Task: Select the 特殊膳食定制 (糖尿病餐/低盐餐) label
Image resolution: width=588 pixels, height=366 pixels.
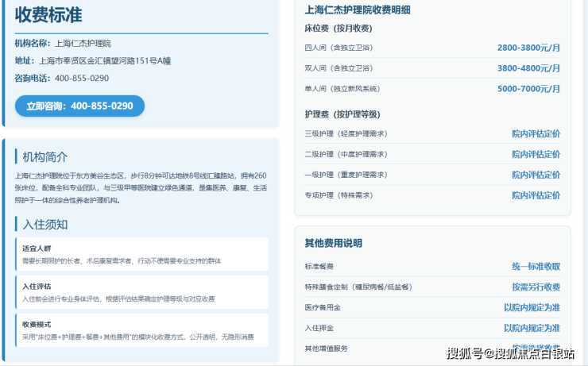Action: tap(358, 287)
